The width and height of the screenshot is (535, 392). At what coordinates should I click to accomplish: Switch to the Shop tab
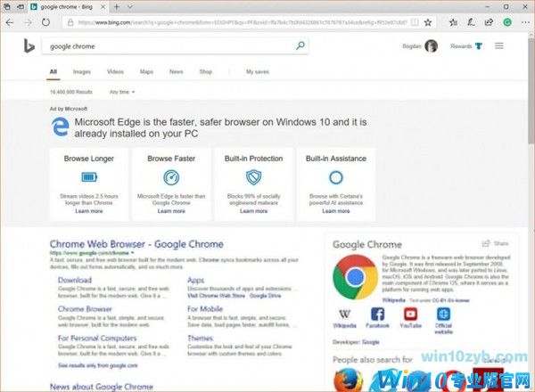(x=206, y=71)
